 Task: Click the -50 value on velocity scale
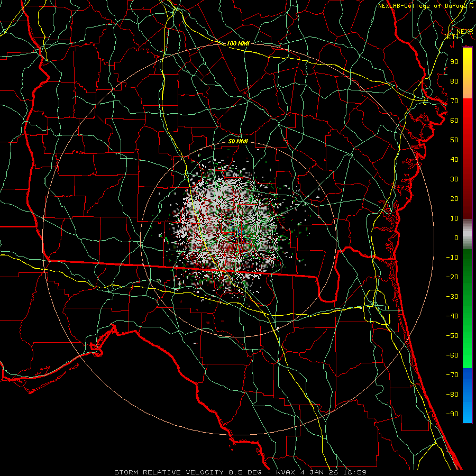click(x=452, y=335)
